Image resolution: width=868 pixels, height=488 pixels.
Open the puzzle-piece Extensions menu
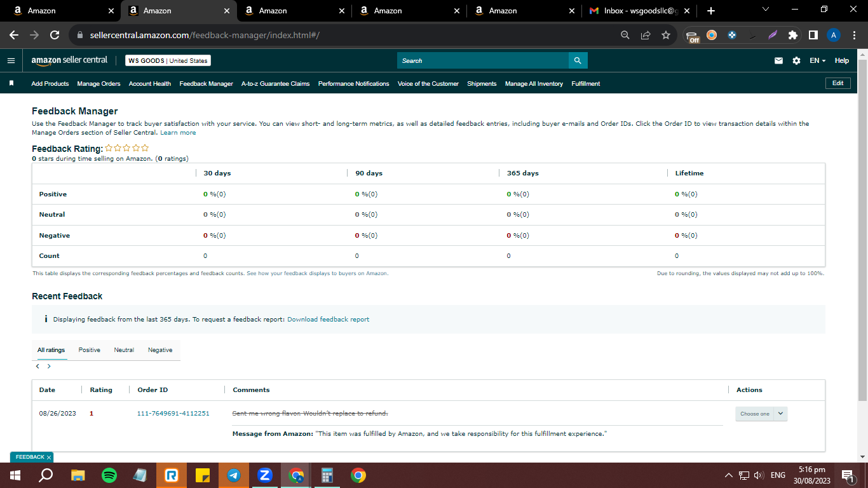792,35
